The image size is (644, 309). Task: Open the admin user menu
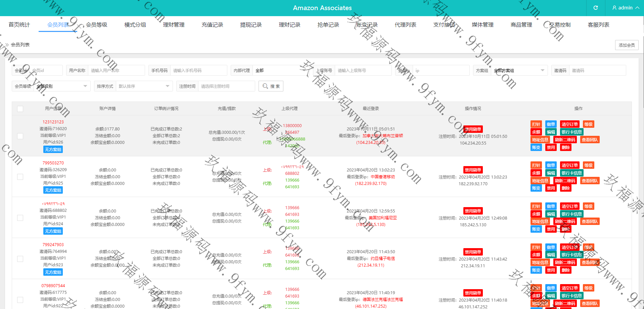tap(625, 8)
